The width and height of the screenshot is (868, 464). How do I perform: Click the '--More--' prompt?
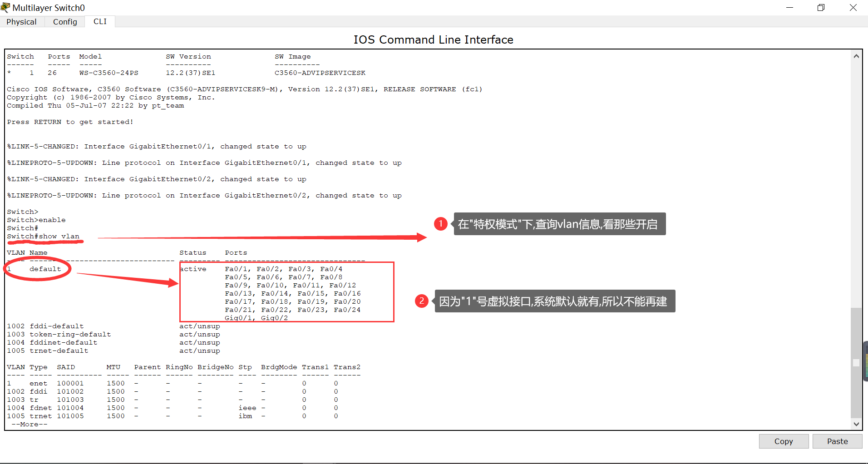(30, 425)
